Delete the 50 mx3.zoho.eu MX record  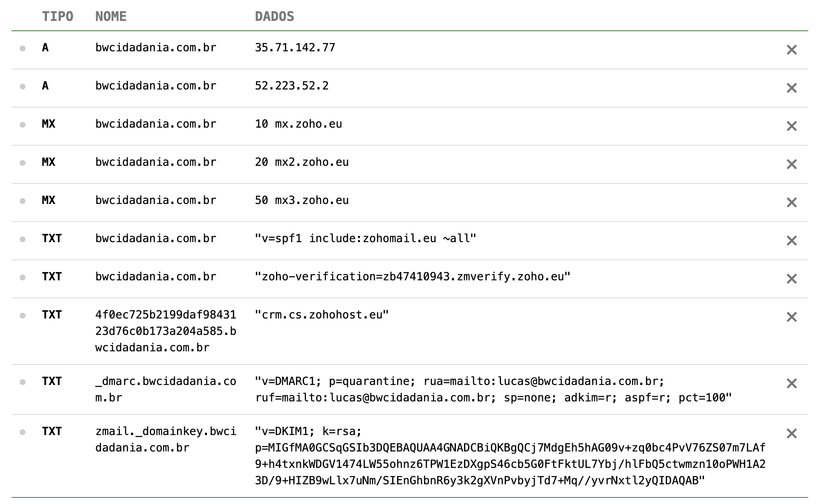pyautogui.click(x=791, y=202)
